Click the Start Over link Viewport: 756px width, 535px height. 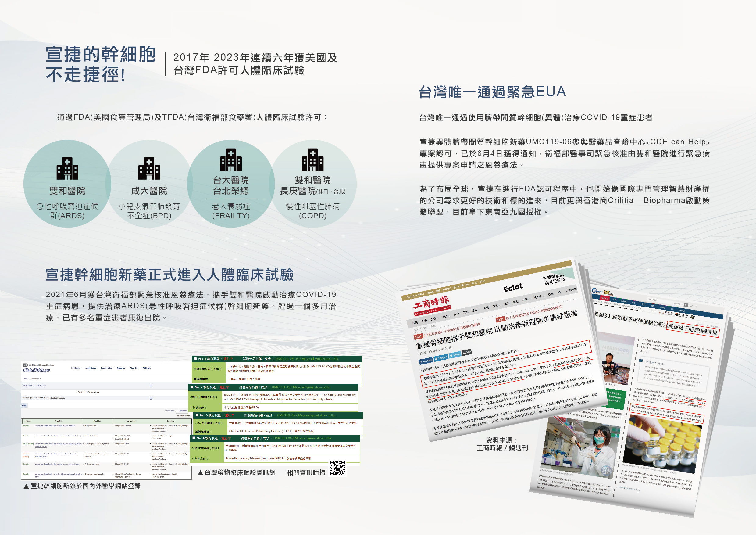click(x=42, y=386)
